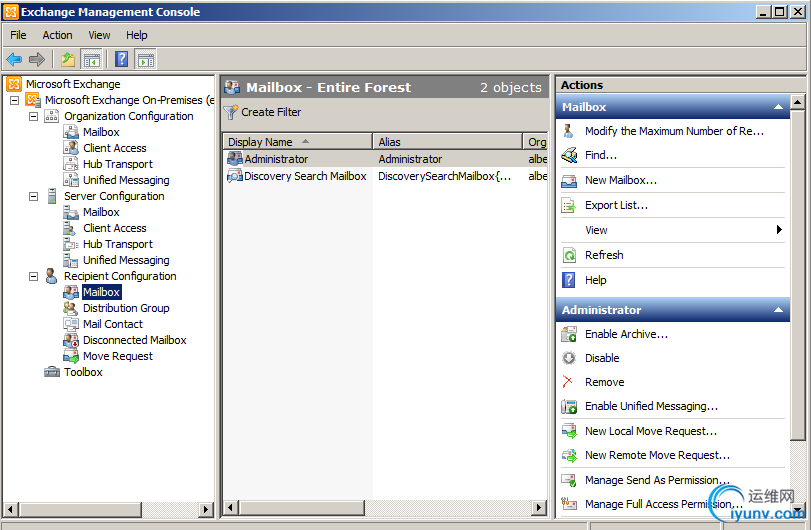Click the Administrator alias cell
Image resolution: width=811 pixels, height=530 pixels.
tap(410, 159)
